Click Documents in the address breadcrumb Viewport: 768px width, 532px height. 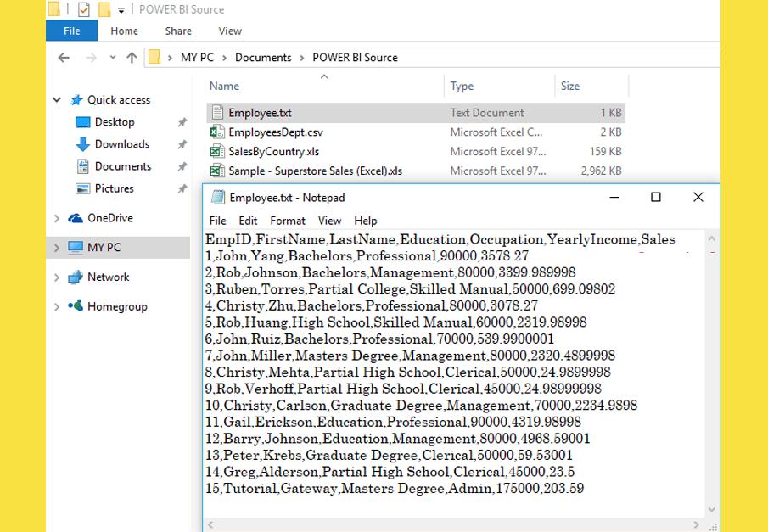(263, 58)
